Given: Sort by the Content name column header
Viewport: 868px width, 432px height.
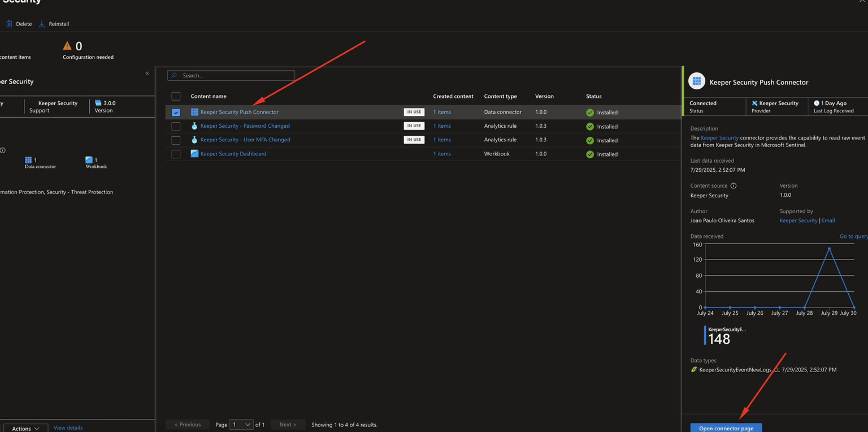Looking at the screenshot, I should pyautogui.click(x=209, y=96).
